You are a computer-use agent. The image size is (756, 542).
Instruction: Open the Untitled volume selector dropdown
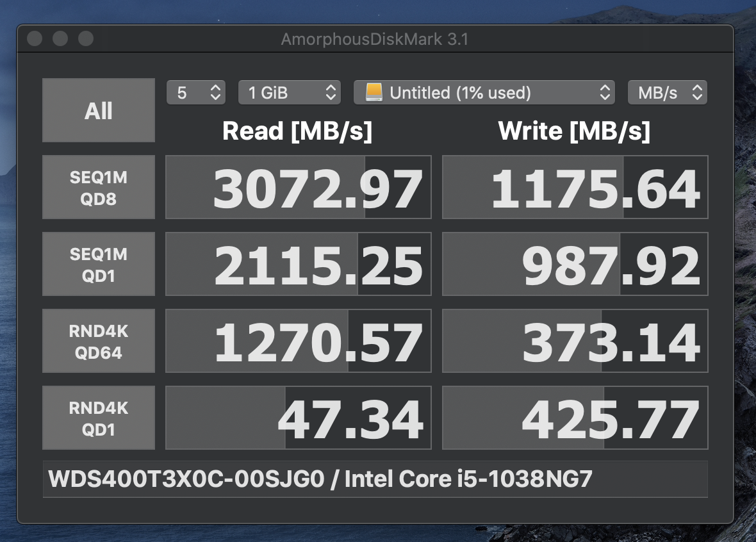click(484, 93)
